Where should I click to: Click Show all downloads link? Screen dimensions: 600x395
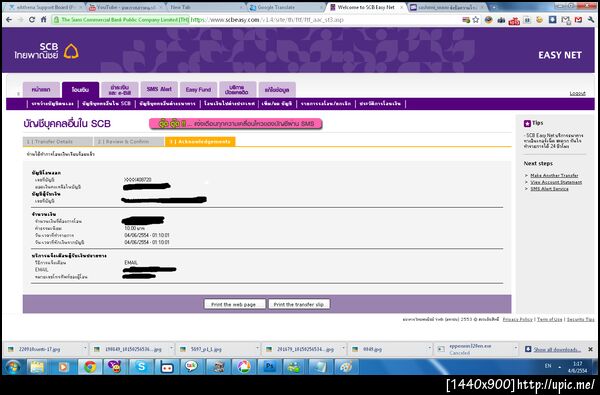tap(557, 349)
